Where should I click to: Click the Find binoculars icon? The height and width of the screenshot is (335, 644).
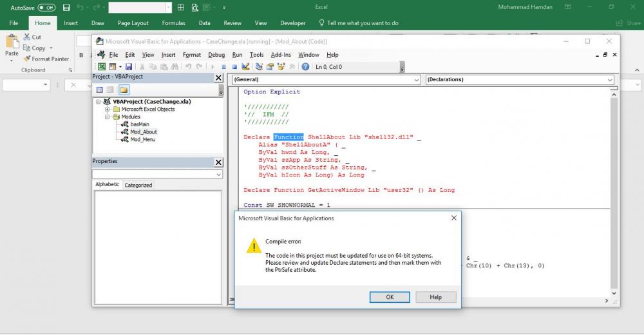coord(175,66)
